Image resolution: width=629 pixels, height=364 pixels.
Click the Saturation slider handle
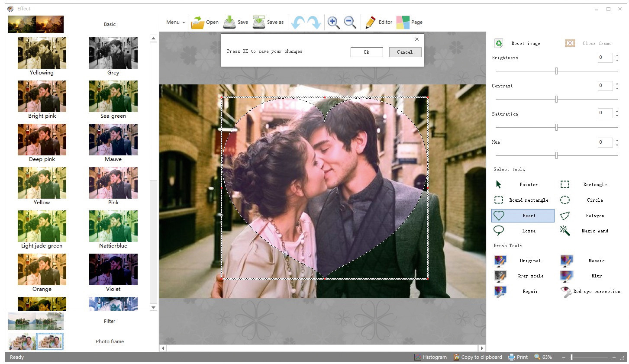pyautogui.click(x=556, y=127)
